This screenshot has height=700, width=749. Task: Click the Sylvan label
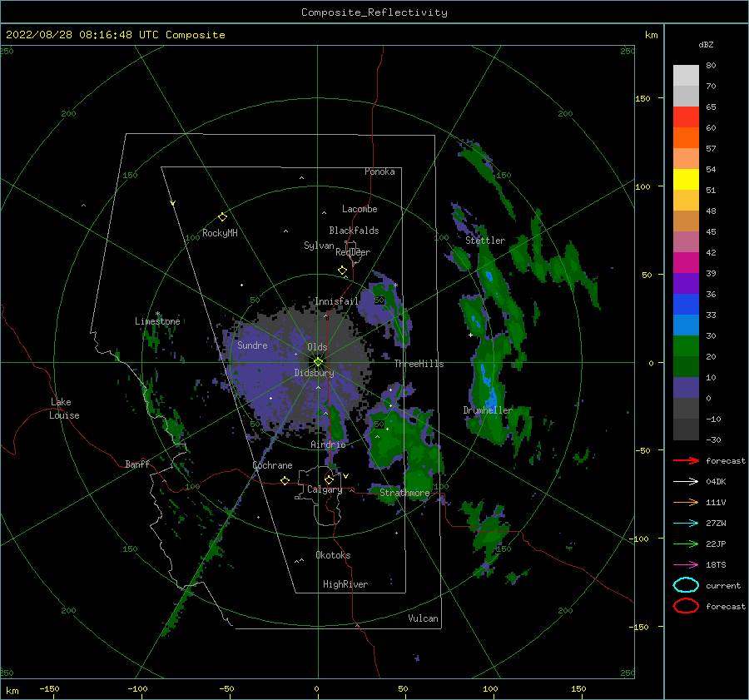(319, 246)
